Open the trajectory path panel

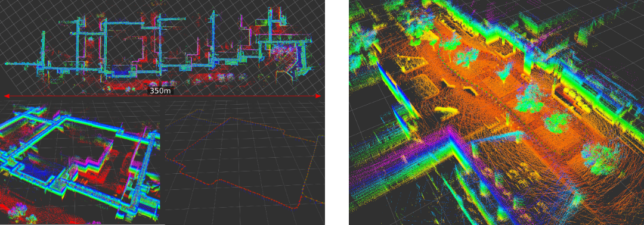[x=245, y=162]
